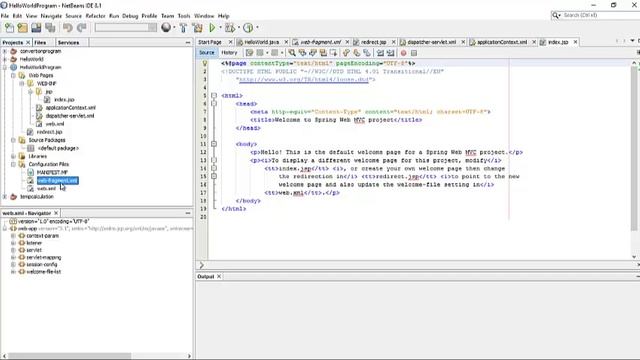Click the Undo toolbar icon
The width and height of the screenshot is (640, 360).
67,28
